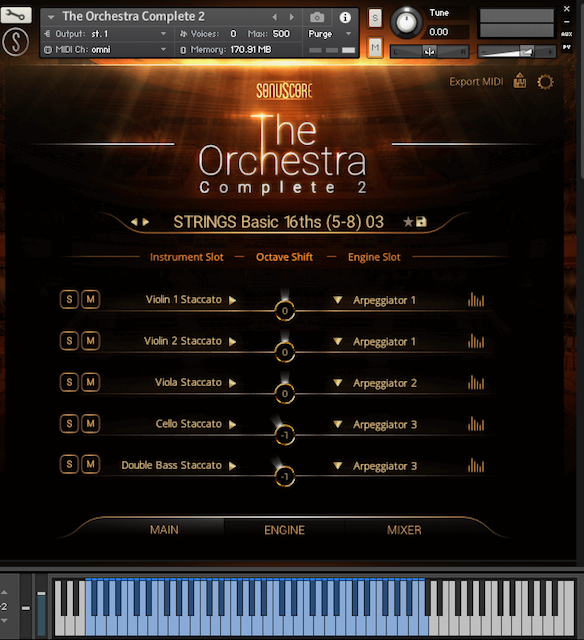Open the MIDI Ch omni dropdown
The width and height of the screenshot is (584, 640).
(163, 50)
